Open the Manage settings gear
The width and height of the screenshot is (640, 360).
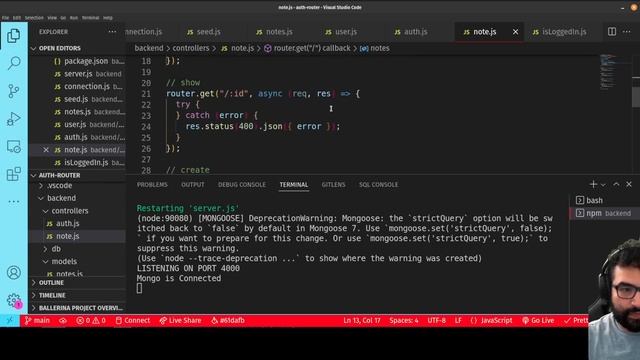[13, 300]
